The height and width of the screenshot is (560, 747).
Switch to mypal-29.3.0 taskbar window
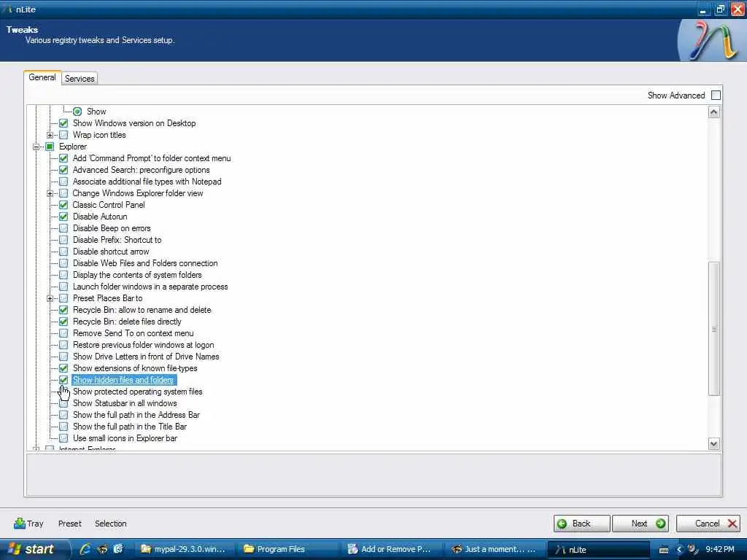183,549
